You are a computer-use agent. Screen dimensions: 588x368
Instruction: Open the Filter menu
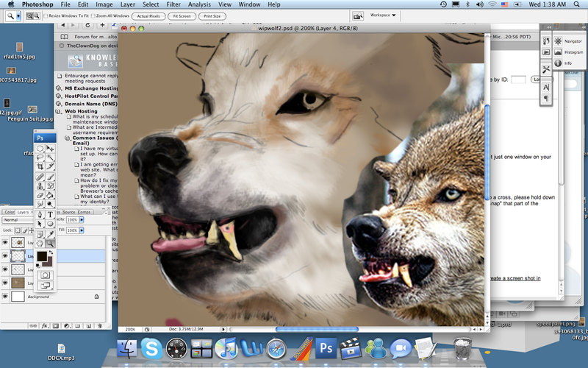[173, 4]
